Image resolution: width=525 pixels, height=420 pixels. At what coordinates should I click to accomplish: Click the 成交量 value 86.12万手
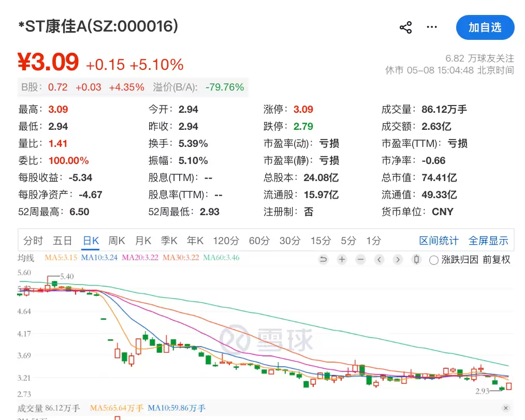[444, 109]
